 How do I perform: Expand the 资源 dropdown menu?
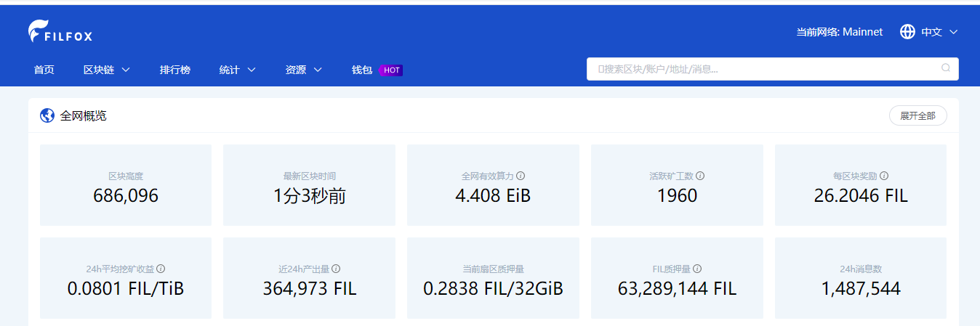click(x=303, y=70)
